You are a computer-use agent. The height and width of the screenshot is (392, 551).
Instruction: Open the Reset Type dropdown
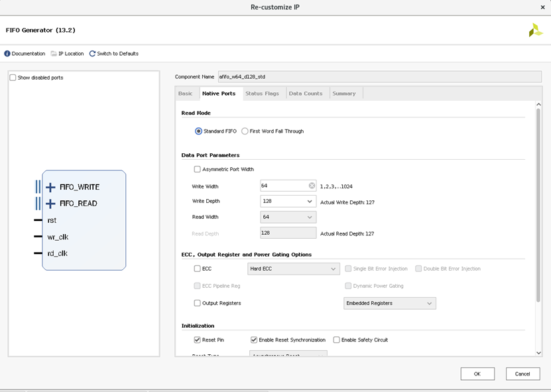[x=288, y=354]
